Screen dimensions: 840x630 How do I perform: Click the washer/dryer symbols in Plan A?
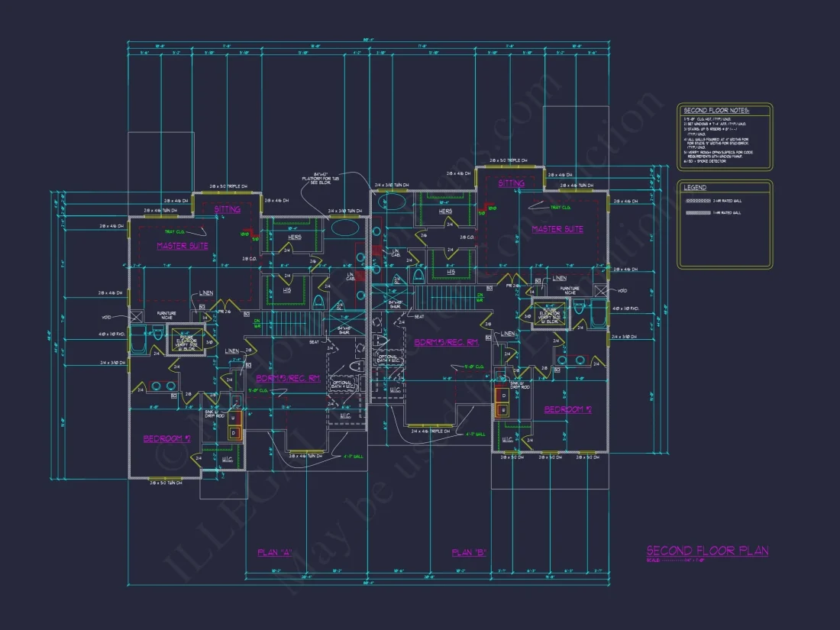tap(234, 425)
